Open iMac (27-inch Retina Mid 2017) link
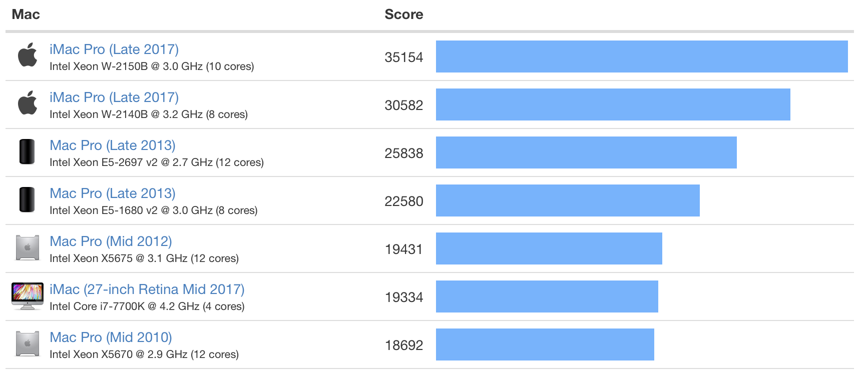 147,289
